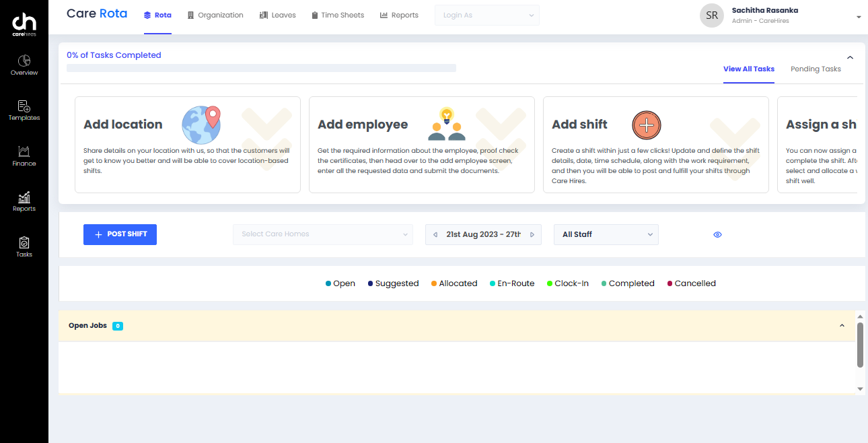This screenshot has height=443, width=868.
Task: Switch to the Pending Tasks tab
Action: 816,69
